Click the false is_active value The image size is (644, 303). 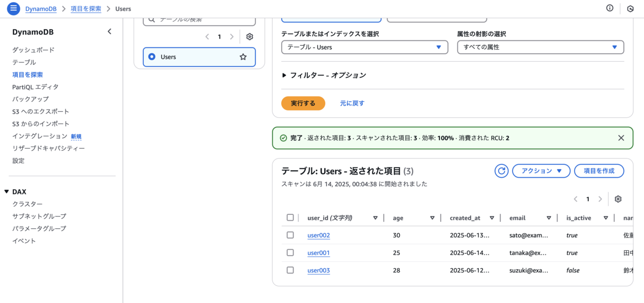pyautogui.click(x=573, y=271)
